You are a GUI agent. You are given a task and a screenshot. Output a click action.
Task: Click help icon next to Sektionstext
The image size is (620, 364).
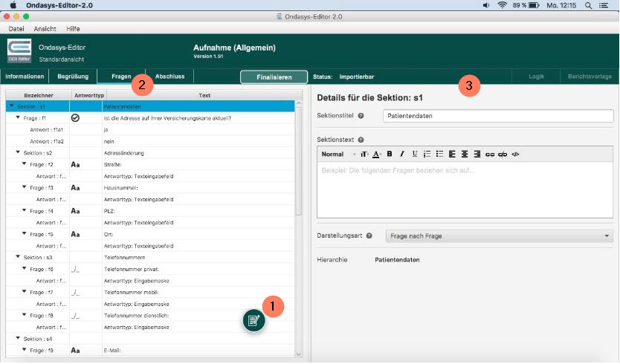tap(361, 140)
